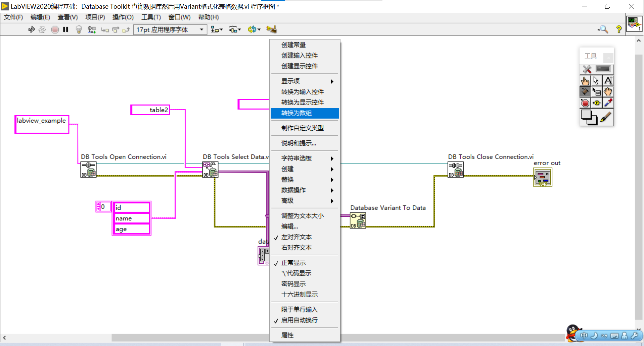
Task: Choose the Edit Text tool in tools palette
Action: 608,81
